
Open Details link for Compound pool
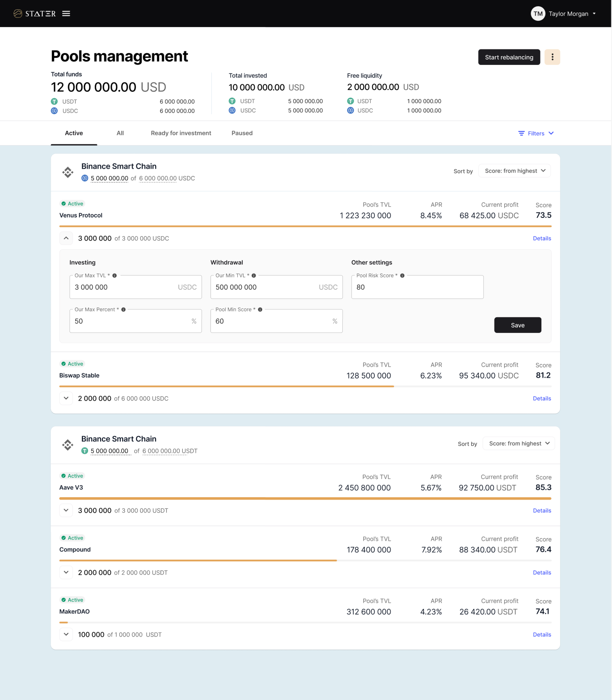click(x=542, y=572)
